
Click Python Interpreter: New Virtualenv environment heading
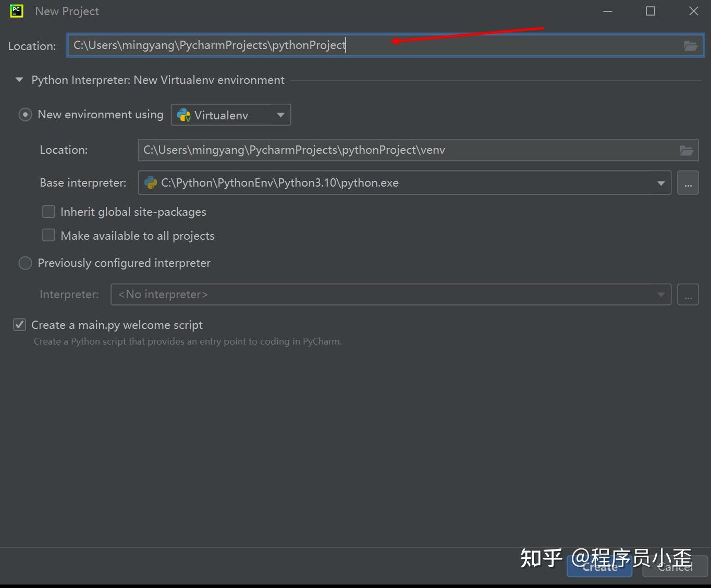point(158,80)
